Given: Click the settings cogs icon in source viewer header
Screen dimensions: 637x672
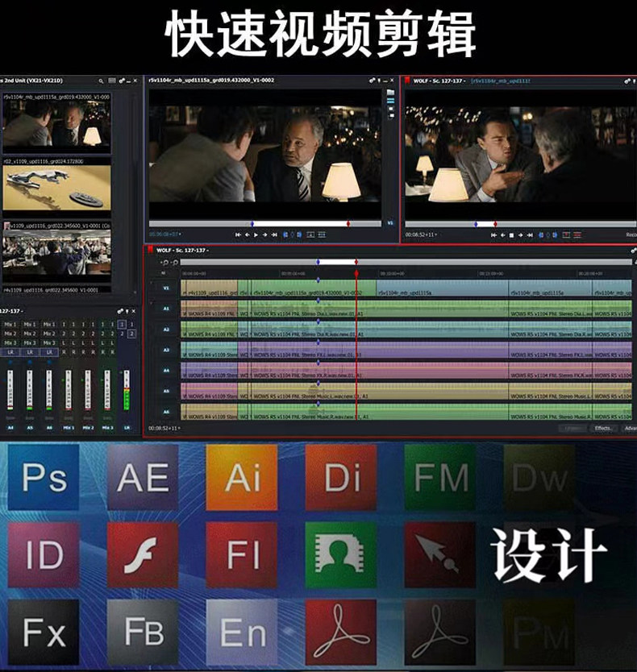Looking at the screenshot, I should (x=372, y=80).
